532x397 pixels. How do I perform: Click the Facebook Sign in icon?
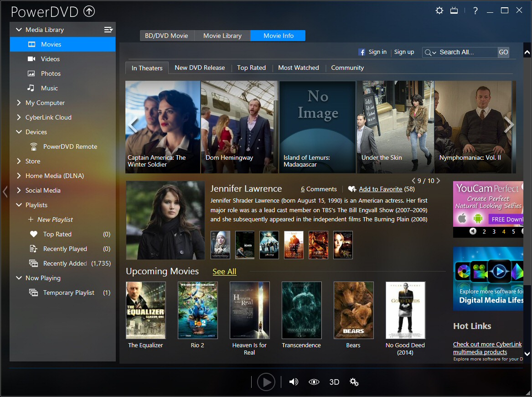[362, 52]
